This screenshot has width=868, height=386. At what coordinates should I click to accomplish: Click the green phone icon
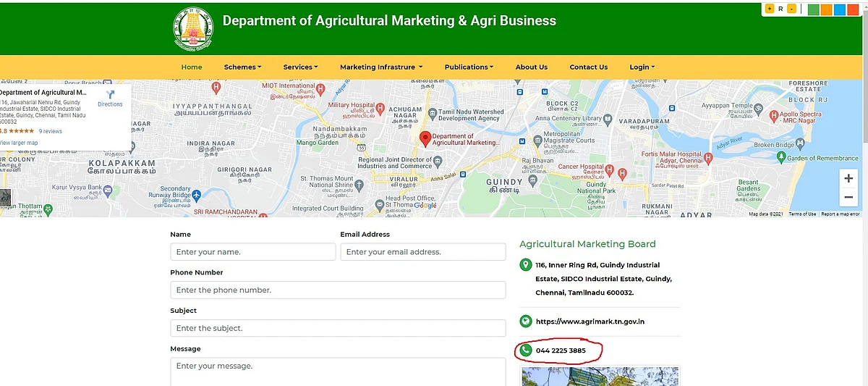click(x=526, y=351)
